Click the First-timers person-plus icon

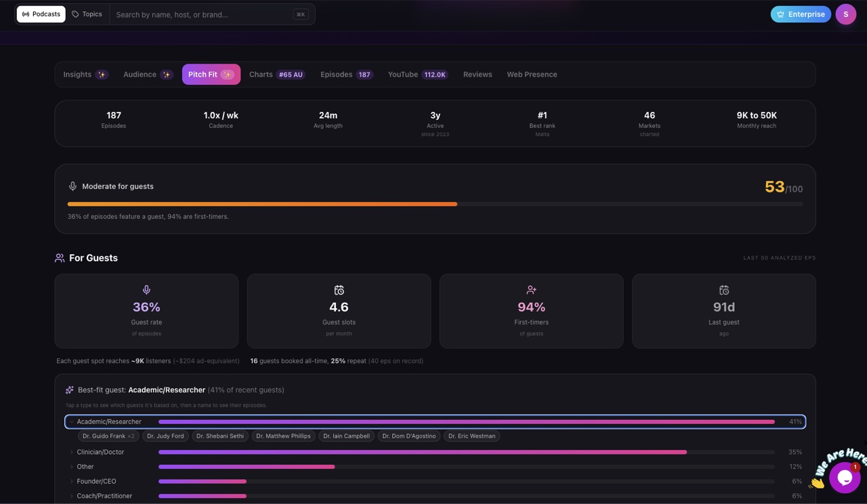tap(532, 290)
